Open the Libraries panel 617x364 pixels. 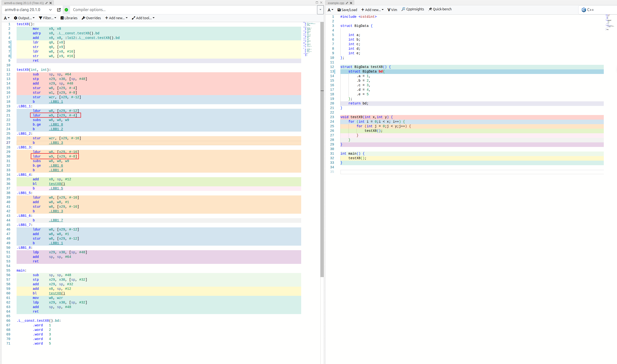click(69, 18)
